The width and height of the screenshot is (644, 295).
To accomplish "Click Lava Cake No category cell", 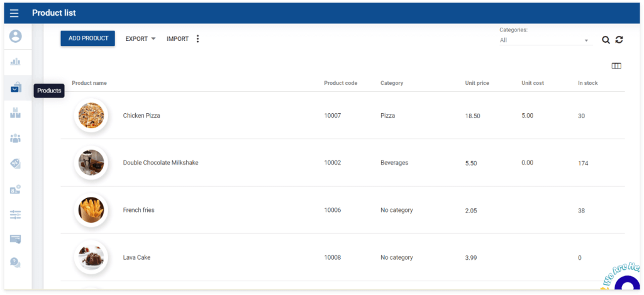I will point(396,258).
